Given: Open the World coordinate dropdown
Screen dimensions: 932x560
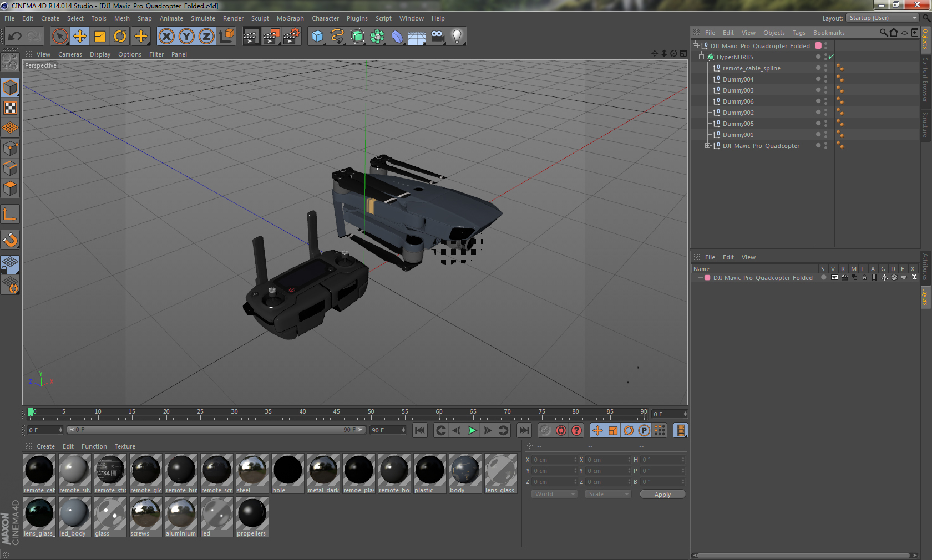Looking at the screenshot, I should (x=554, y=494).
